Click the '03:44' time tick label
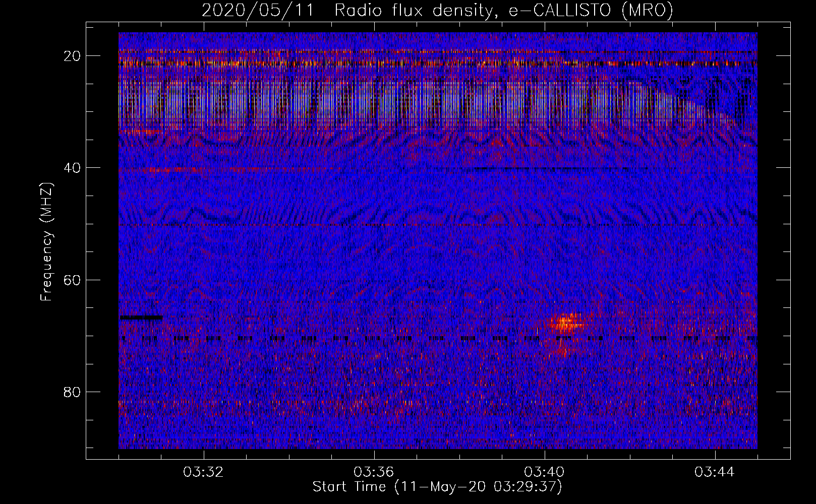The height and width of the screenshot is (504, 816). (715, 472)
